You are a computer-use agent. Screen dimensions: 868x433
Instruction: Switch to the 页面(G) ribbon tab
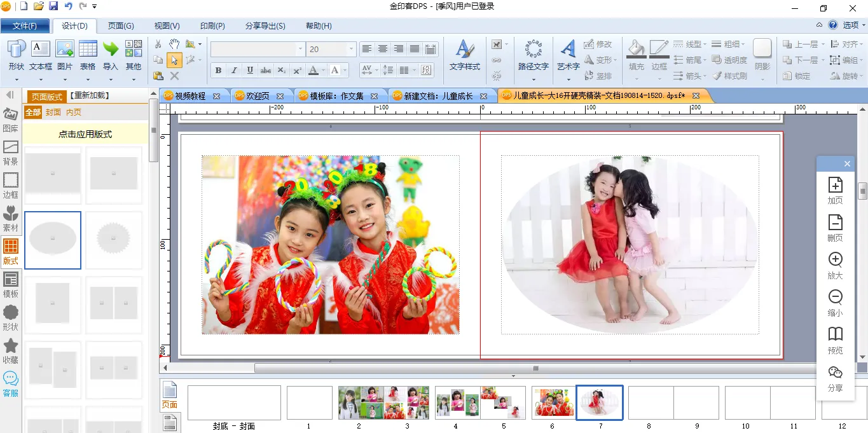point(121,26)
